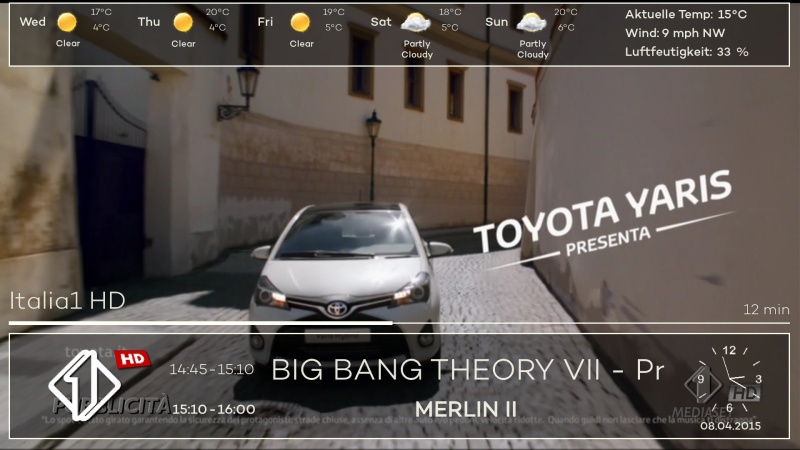Click the programme progress bar

(399, 323)
